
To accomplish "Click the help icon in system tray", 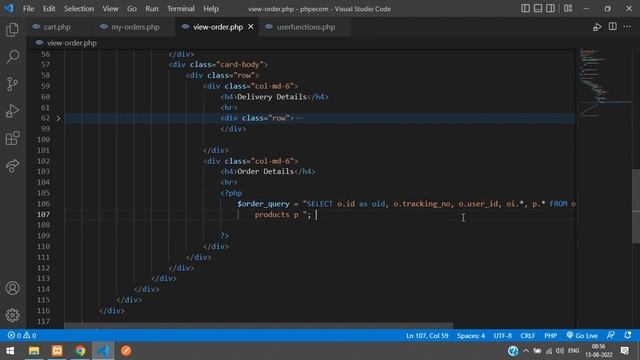I will 513,351.
